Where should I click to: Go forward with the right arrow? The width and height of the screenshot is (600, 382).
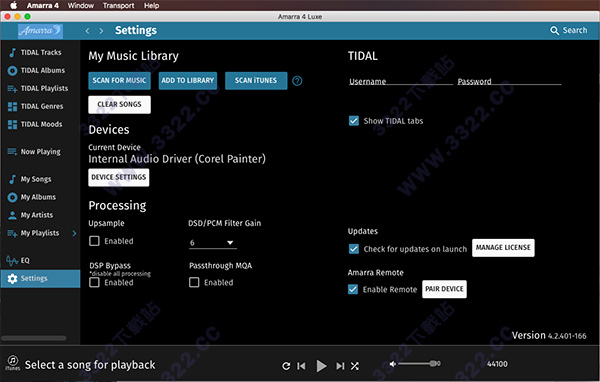[101, 31]
